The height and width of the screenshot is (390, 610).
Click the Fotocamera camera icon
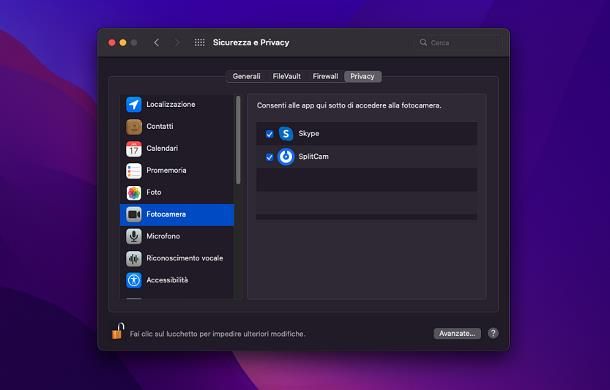tap(134, 214)
